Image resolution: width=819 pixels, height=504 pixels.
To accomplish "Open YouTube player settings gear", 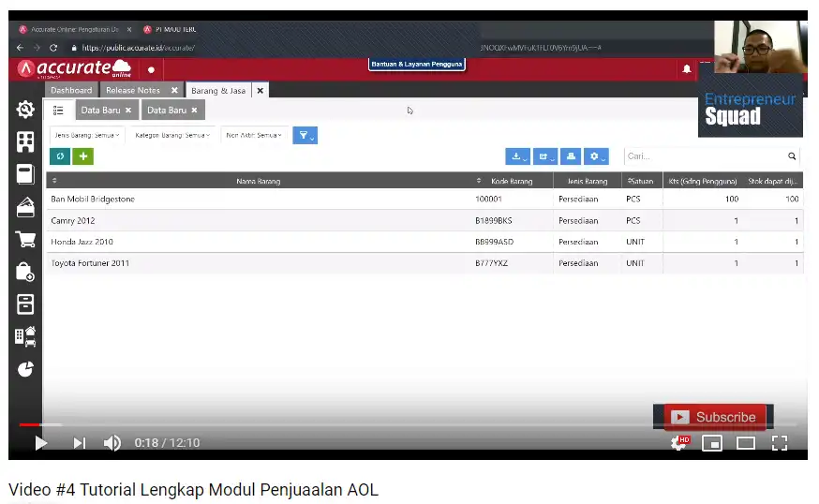I will 679,443.
